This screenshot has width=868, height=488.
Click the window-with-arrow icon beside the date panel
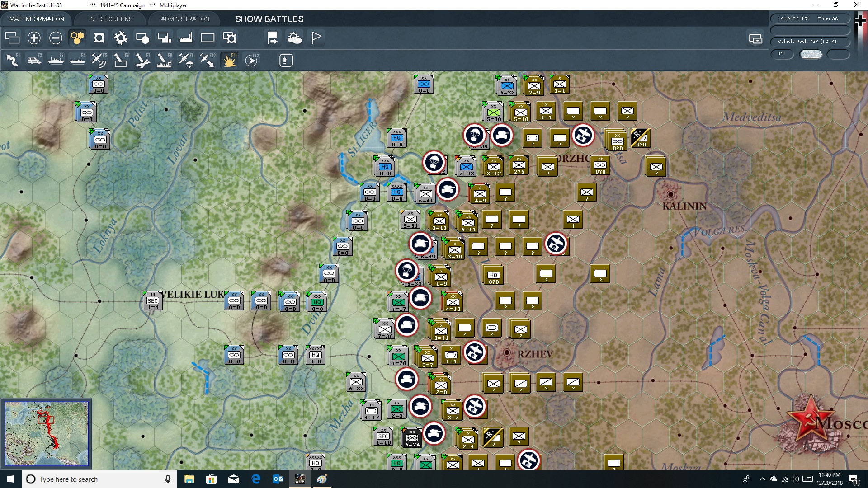[755, 39]
